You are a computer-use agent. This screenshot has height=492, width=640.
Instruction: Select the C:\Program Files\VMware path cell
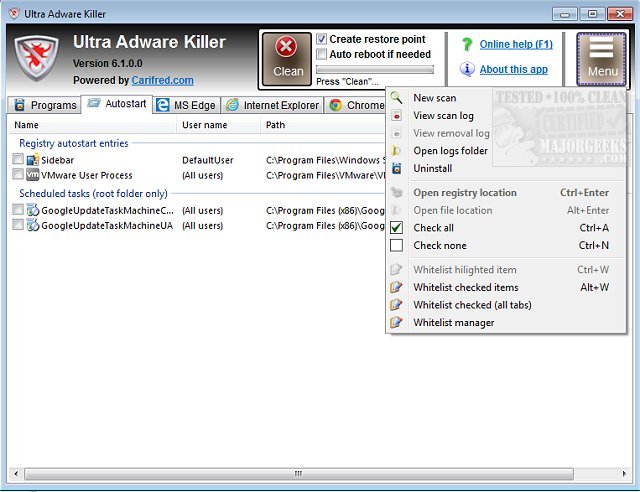tap(325, 175)
